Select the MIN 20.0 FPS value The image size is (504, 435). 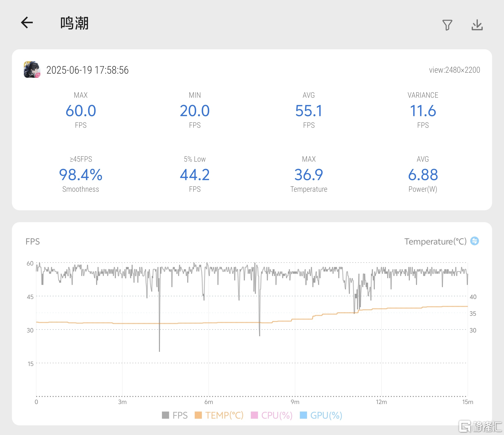coord(194,111)
